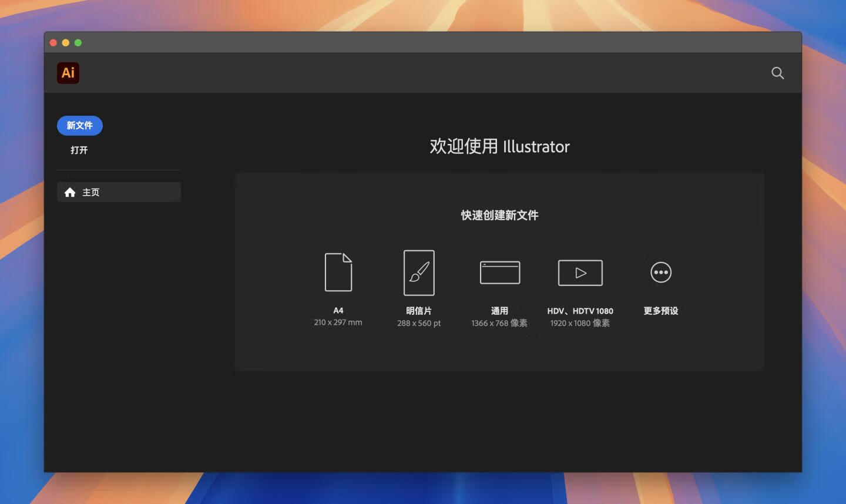Choose the 明信片 brush preset icon

click(x=419, y=273)
